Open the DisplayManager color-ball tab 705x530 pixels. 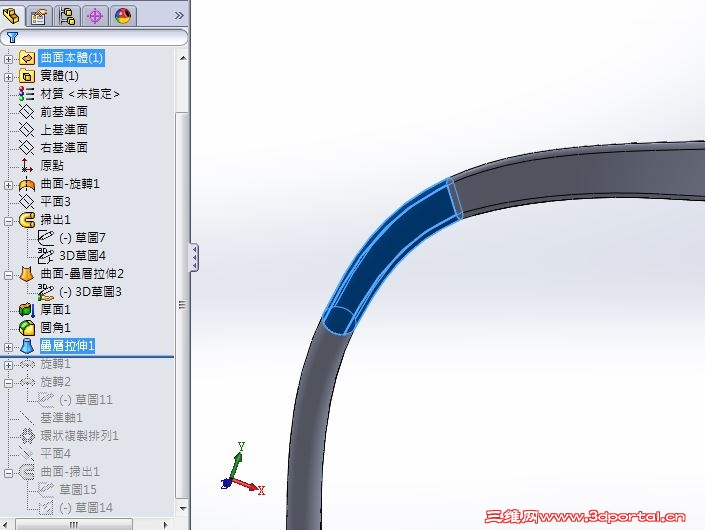tap(123, 16)
